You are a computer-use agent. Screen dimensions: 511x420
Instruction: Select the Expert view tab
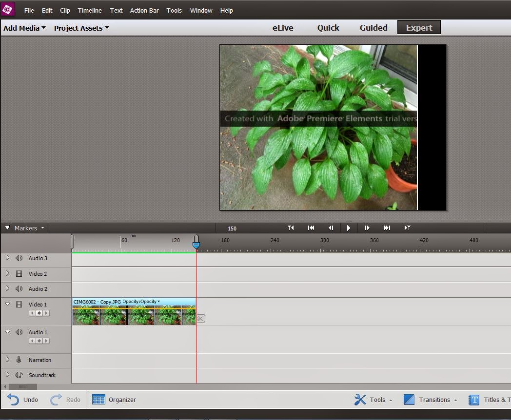coord(419,27)
